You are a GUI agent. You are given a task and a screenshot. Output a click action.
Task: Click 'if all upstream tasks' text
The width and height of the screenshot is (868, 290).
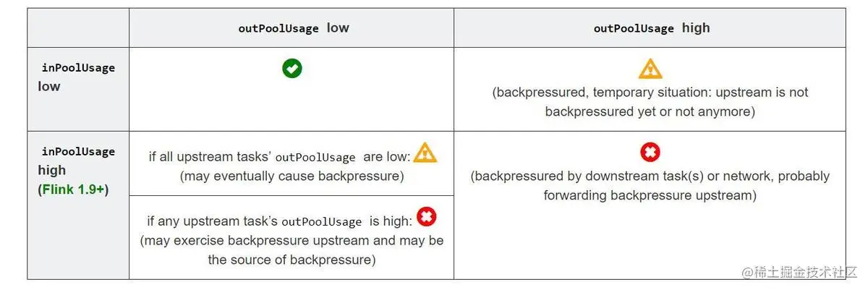(211, 156)
